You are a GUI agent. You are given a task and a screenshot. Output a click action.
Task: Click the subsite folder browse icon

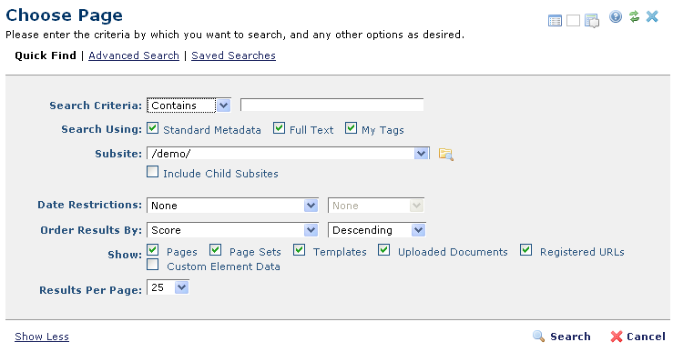[446, 154]
